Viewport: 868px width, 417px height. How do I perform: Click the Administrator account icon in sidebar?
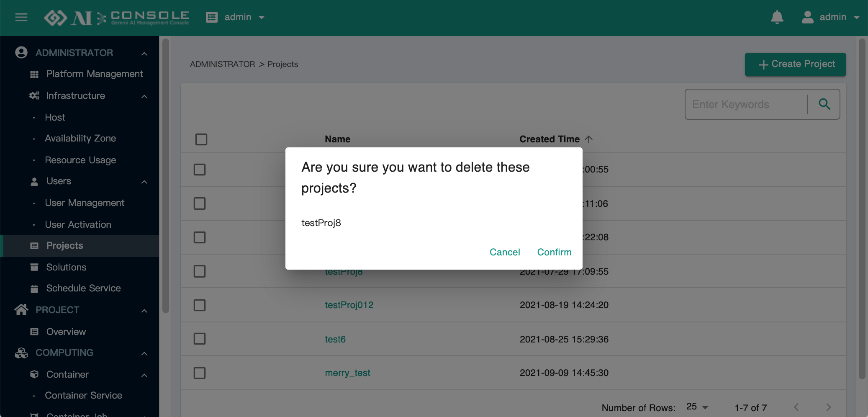click(x=21, y=52)
